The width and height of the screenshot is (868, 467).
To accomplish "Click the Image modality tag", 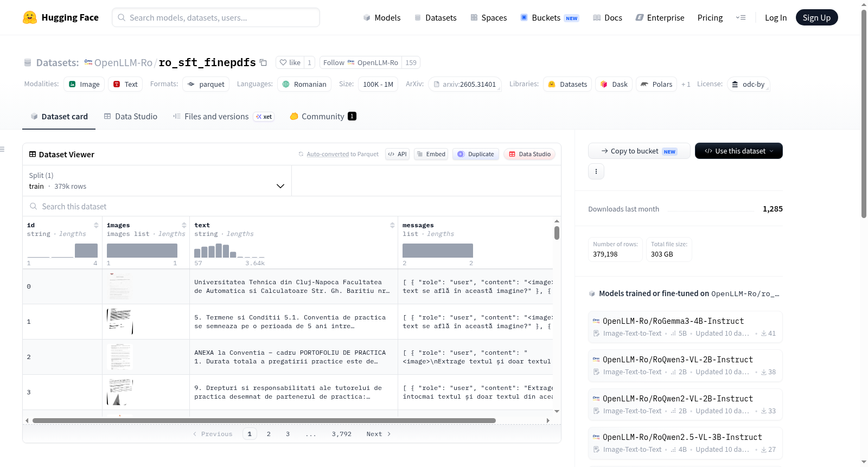I will tap(84, 84).
